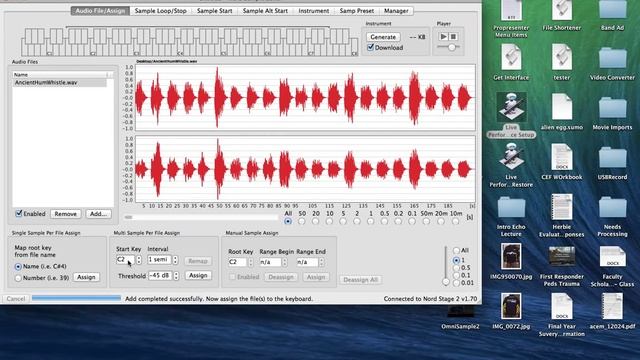Switch to the Sample Alt Start tab

pos(265,11)
